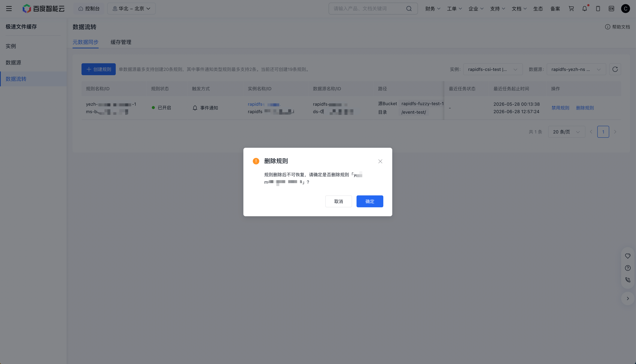Image resolution: width=636 pixels, height=364 pixels.
Task: Confirm deletion with 确定
Action: click(x=370, y=201)
